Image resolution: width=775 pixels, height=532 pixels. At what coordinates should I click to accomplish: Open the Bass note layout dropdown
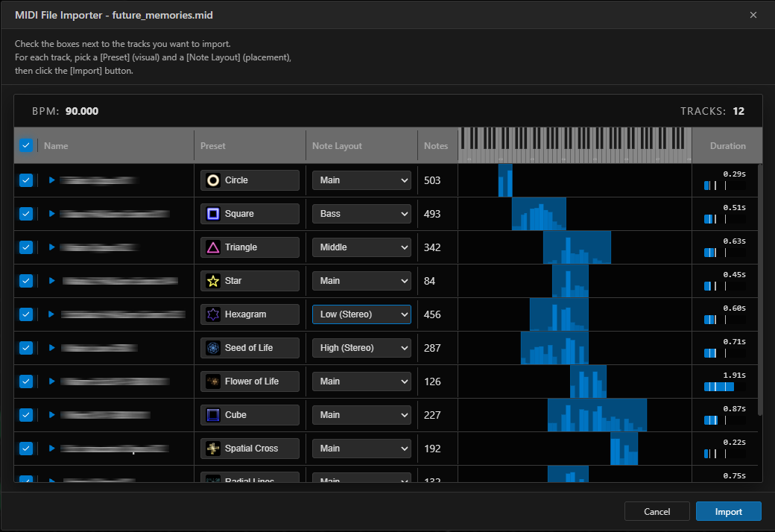tap(361, 214)
